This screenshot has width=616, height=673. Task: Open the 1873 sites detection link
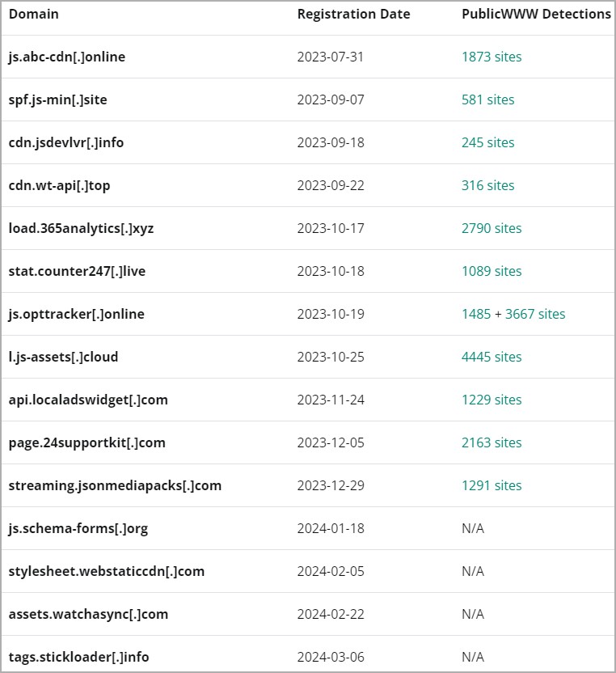pyautogui.click(x=492, y=57)
